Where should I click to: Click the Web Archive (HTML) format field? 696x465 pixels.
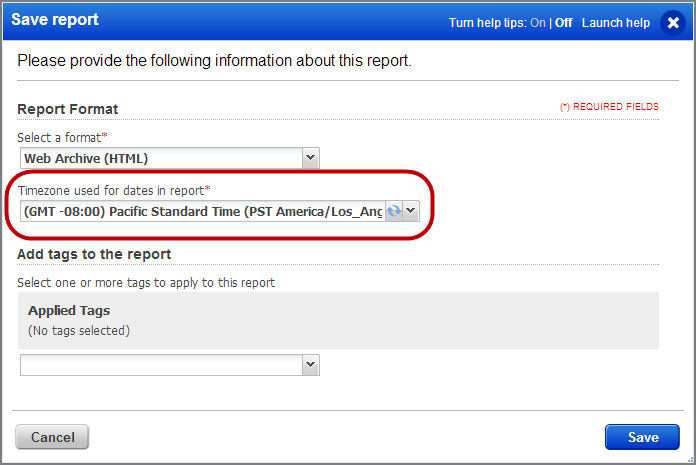point(162,158)
